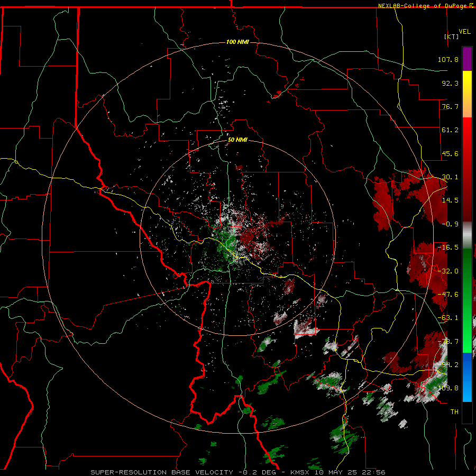Click the green color bar segment
Image resolution: width=476 pixels, height=476 pixels.
467,300
